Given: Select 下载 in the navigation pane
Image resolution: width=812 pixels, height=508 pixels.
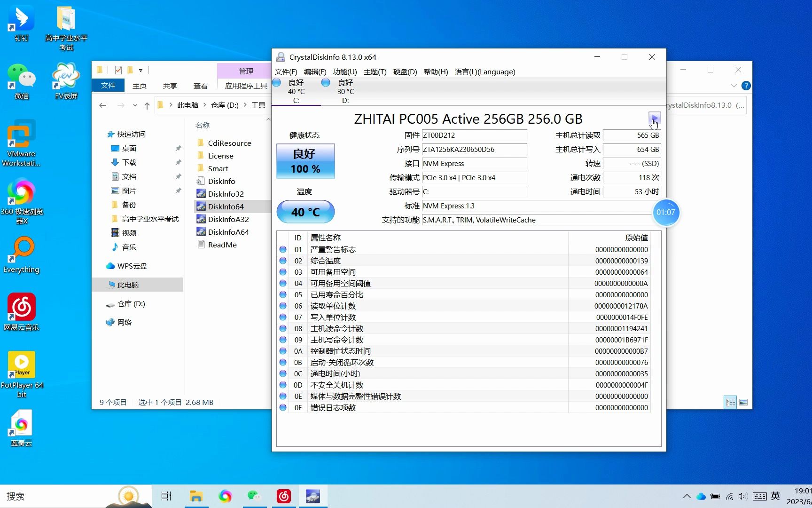Looking at the screenshot, I should coord(129,162).
